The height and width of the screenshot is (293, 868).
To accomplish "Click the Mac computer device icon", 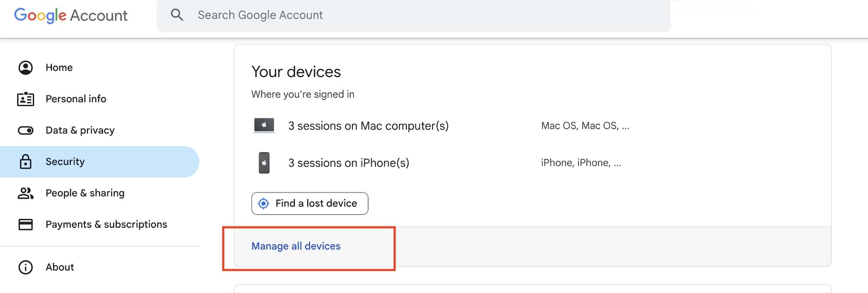I will [264, 125].
